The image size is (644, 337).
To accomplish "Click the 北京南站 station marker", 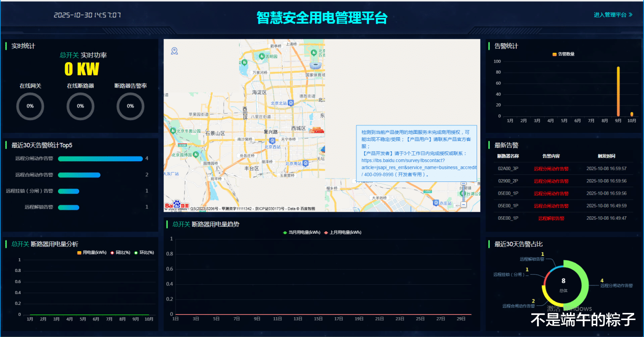I will tap(305, 164).
